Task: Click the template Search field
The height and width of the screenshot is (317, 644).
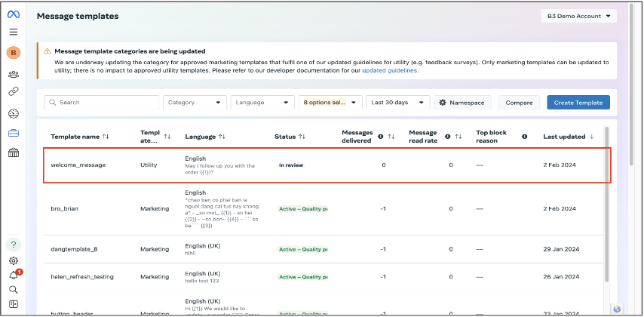Action: click(x=102, y=103)
